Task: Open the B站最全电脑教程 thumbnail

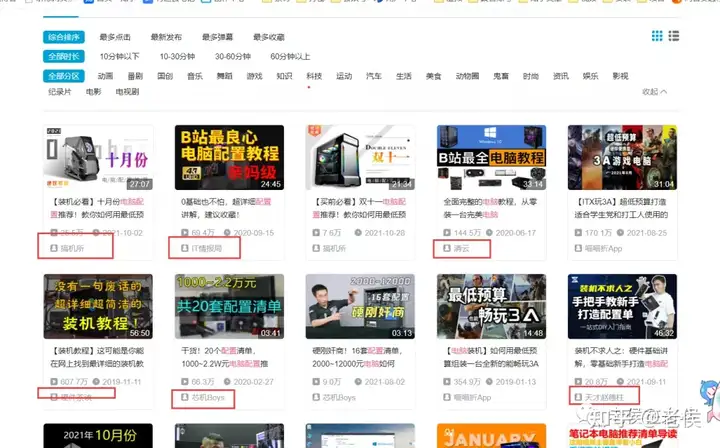Action: coord(491,157)
